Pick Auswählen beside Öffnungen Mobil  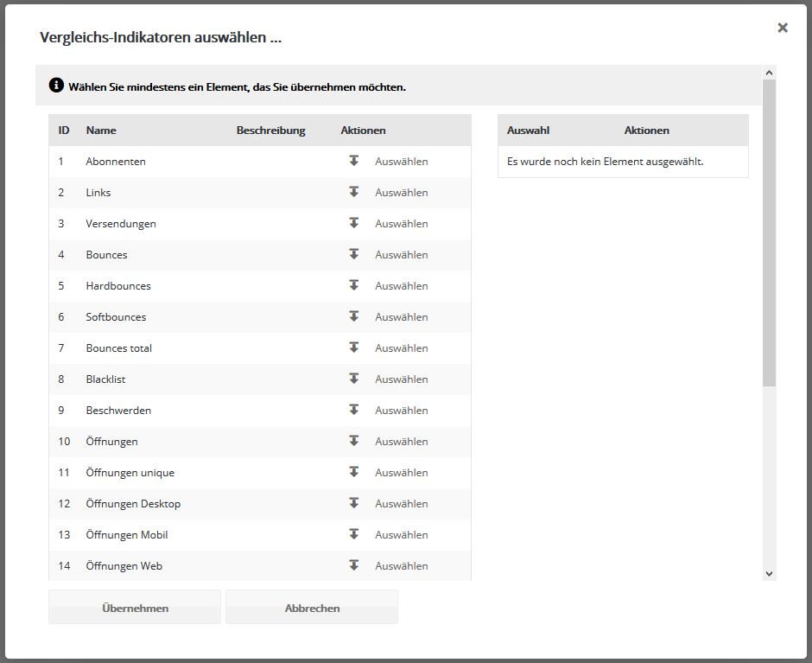(401, 535)
